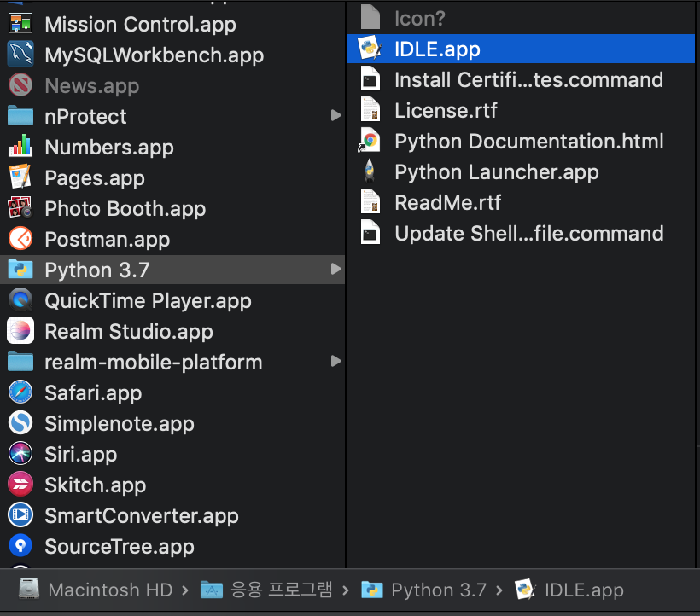This screenshot has width=700, height=616.
Task: Click the Postman app icon
Action: coord(20,239)
